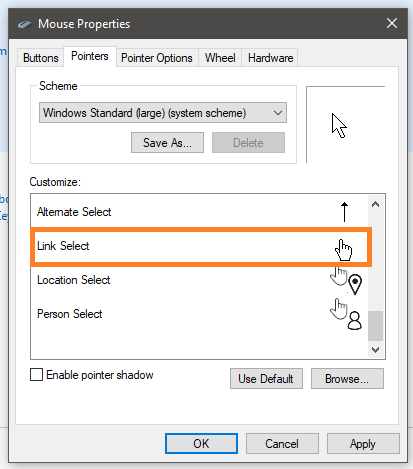Image resolution: width=413 pixels, height=469 pixels.
Task: Click Browse... to choose a cursor
Action: pyautogui.click(x=347, y=379)
